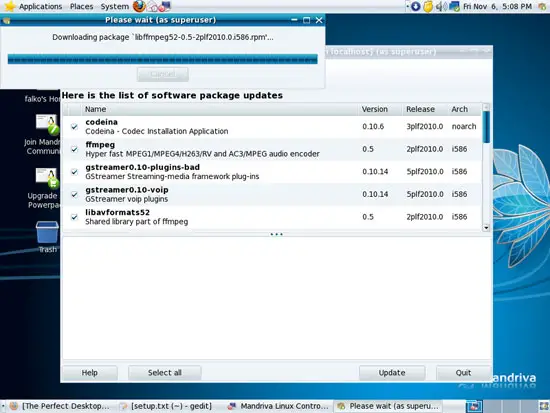Click the Update button
Screen dimensions: 550x413
392,373
